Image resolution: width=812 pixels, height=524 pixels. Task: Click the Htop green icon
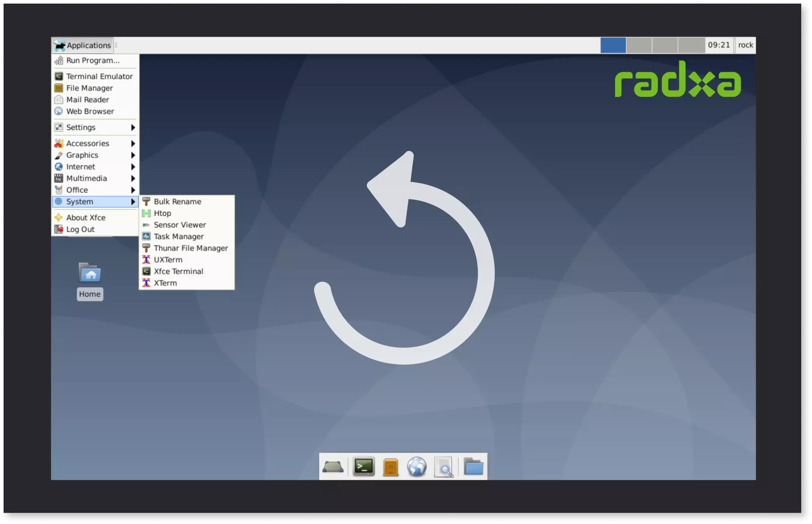[146, 214]
